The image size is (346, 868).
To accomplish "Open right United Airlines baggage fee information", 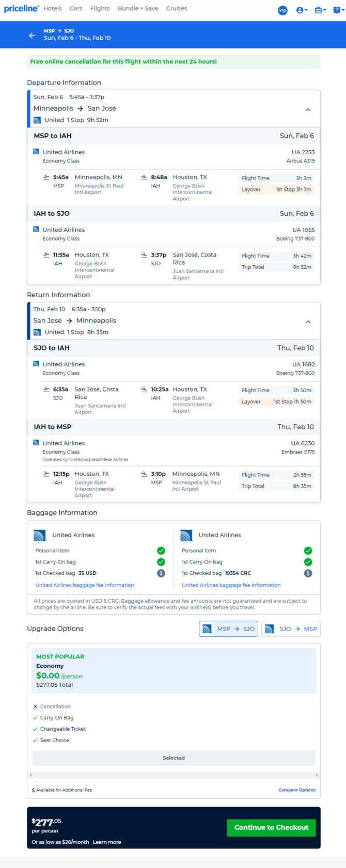I will pyautogui.click(x=231, y=585).
